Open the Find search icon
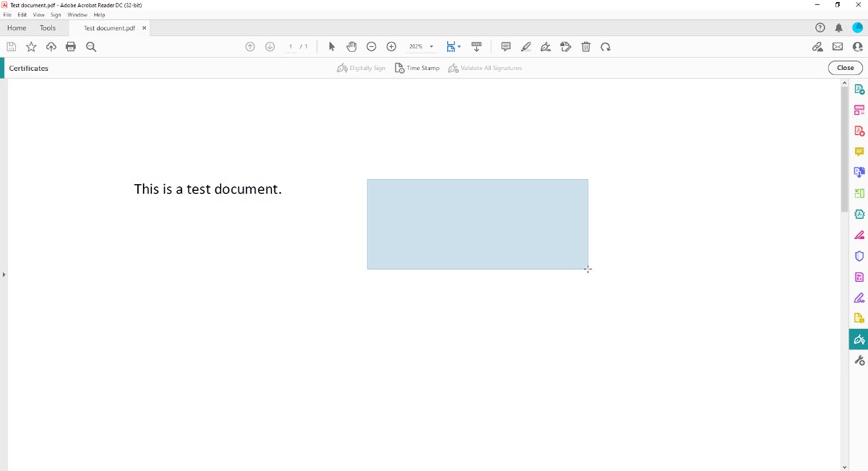 91,46
